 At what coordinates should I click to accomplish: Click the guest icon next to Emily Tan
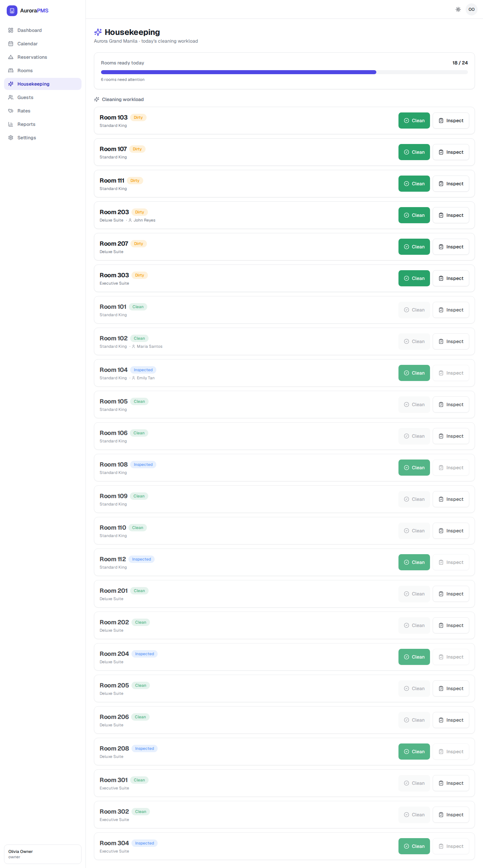pos(133,378)
